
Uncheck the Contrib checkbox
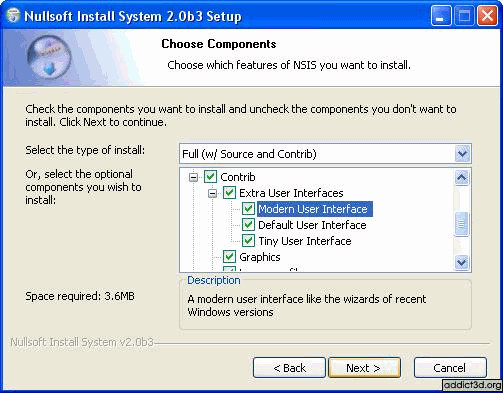point(210,177)
